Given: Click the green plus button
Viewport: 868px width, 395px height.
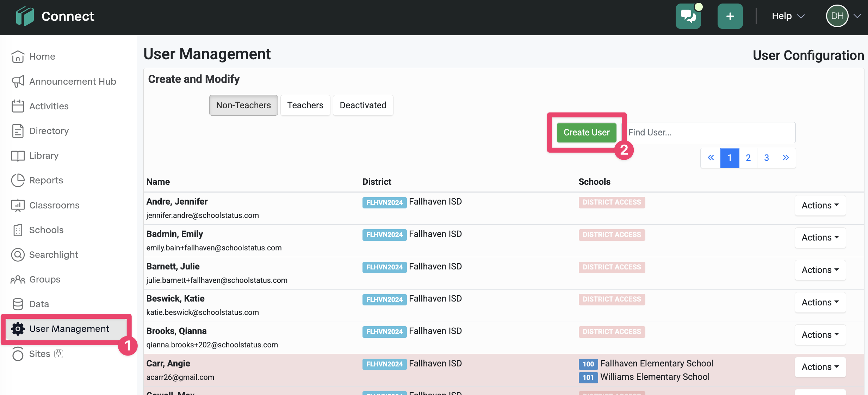Looking at the screenshot, I should pos(730,16).
